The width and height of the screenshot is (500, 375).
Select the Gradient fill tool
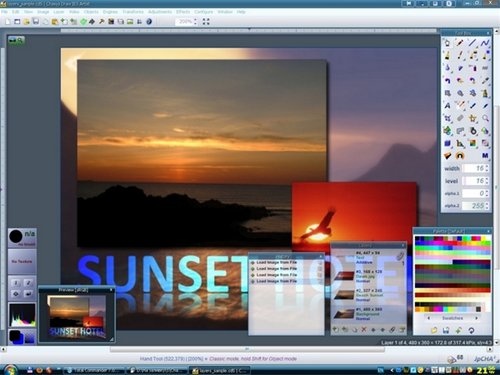pos(473,143)
